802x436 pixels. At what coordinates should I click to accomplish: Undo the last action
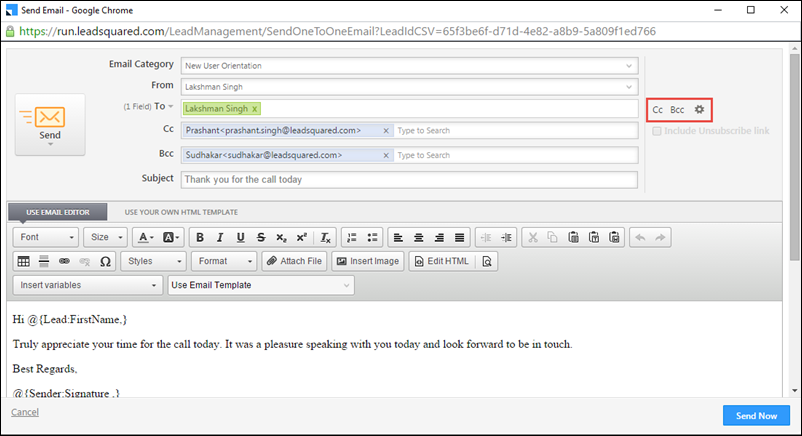pos(640,237)
